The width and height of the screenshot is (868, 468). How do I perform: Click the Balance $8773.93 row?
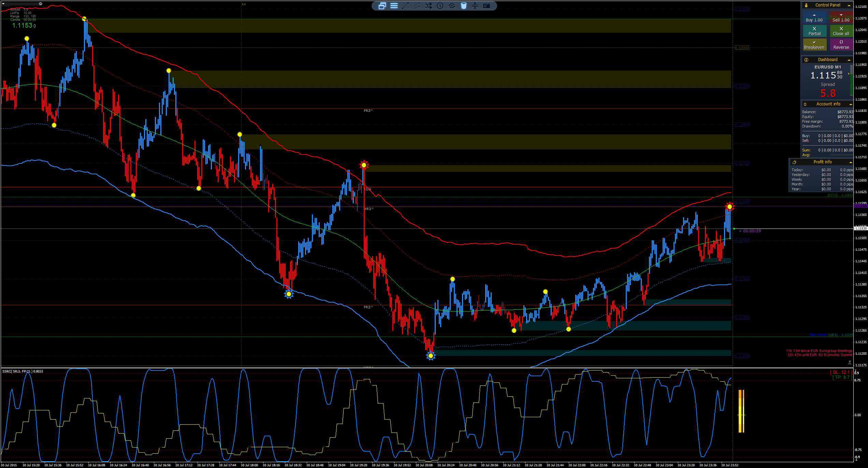(x=827, y=112)
